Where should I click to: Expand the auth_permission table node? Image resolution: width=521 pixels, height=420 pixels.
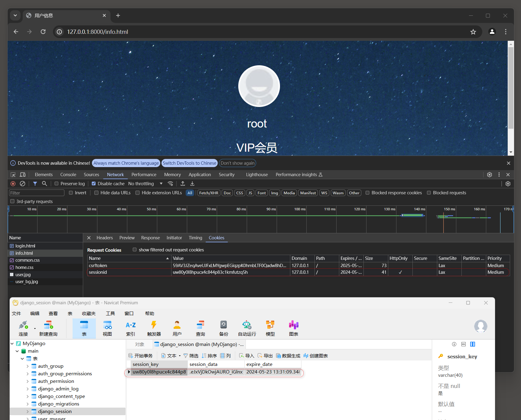pos(28,381)
